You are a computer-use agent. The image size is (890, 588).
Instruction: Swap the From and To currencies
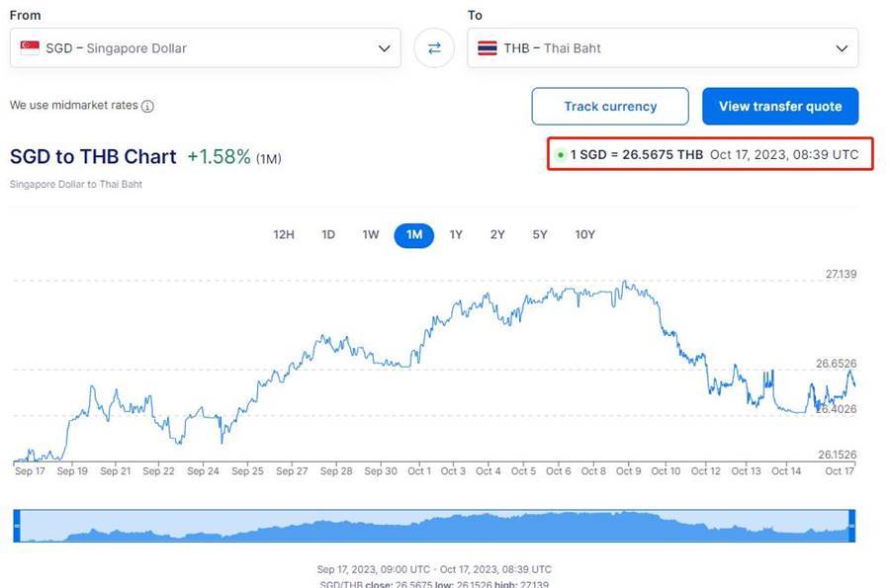pyautogui.click(x=434, y=48)
